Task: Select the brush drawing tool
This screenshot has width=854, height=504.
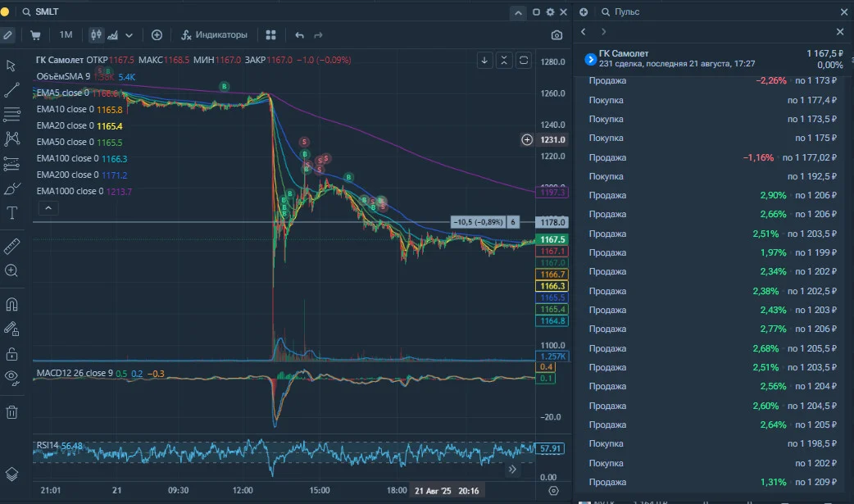Action: tap(11, 188)
